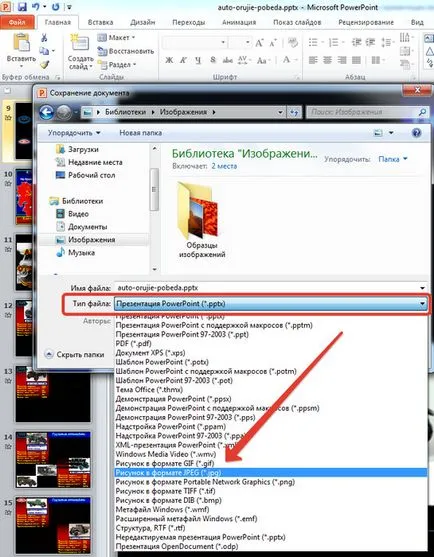Open the Упорядочить menu in dialog toolbar

(74, 133)
